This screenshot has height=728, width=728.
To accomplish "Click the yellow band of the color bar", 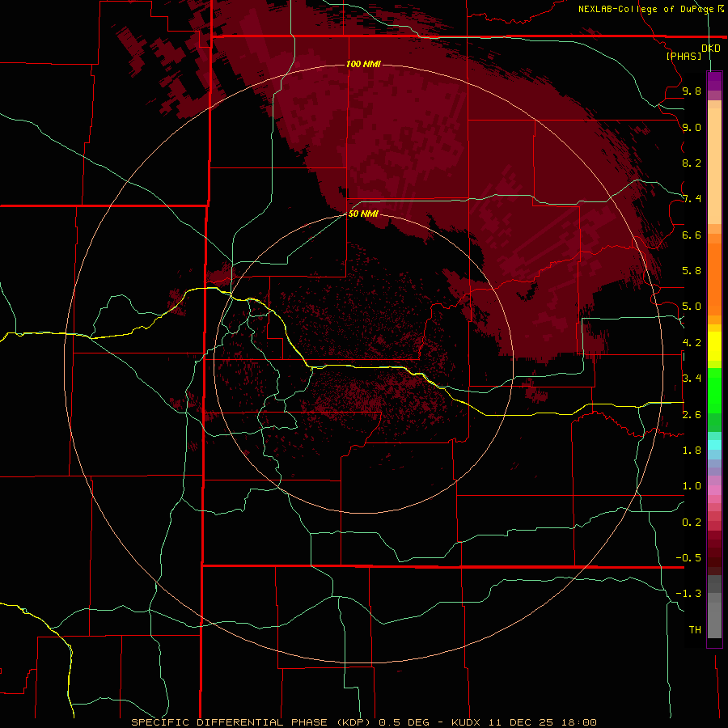I will [714, 346].
